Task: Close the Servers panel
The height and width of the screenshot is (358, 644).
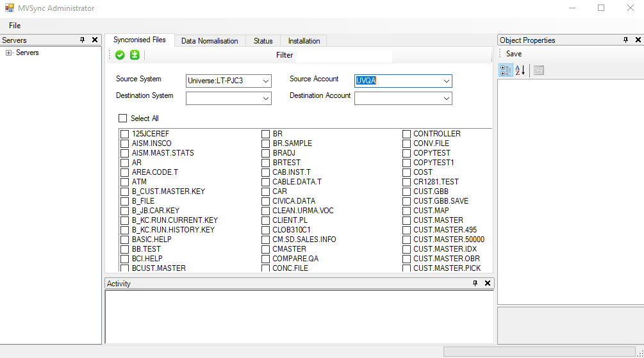Action: 95,40
